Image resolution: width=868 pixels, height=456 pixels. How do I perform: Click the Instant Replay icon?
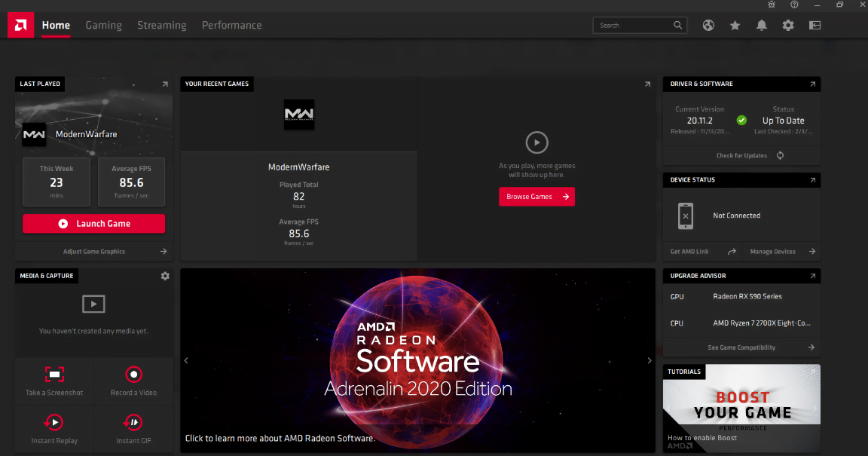tap(54, 422)
